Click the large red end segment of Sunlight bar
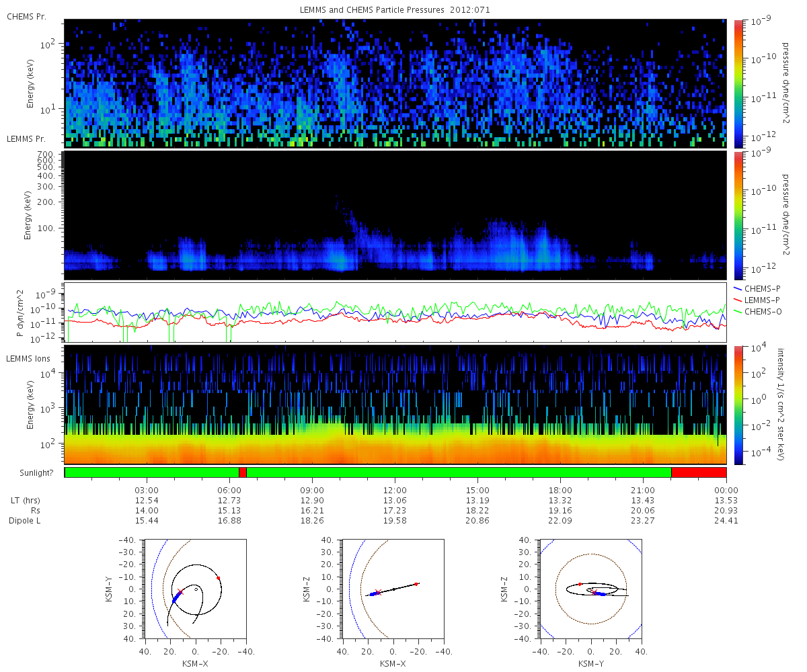 point(699,472)
